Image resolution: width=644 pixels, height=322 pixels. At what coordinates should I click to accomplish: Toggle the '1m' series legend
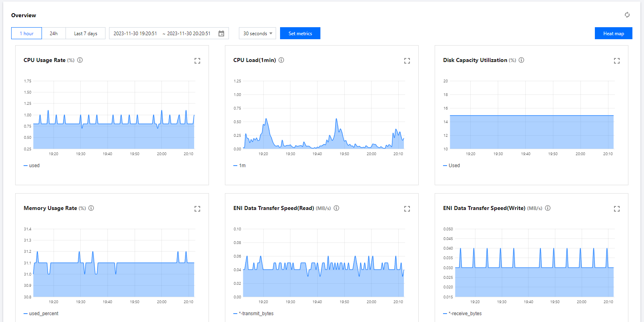pos(240,166)
